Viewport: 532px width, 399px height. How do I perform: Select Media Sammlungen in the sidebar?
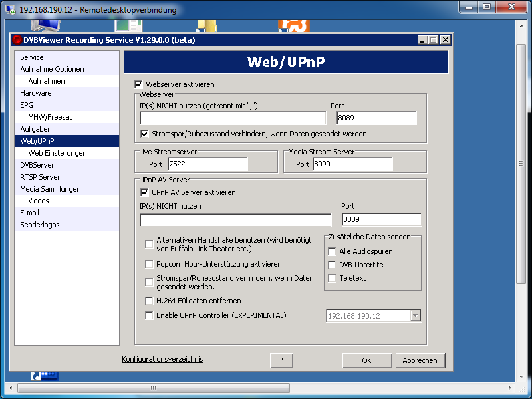click(67, 189)
